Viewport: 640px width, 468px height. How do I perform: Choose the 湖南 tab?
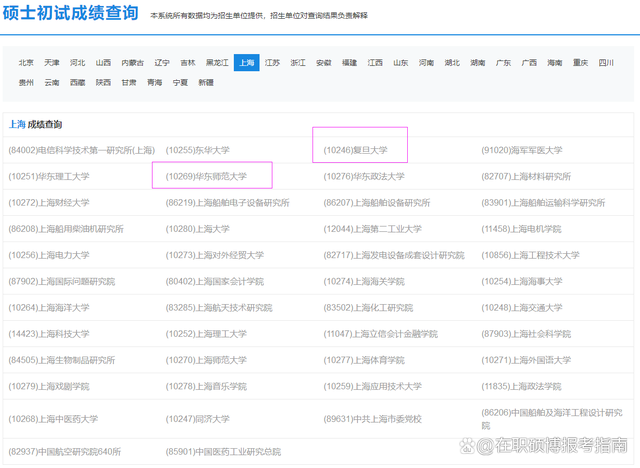coord(478,62)
